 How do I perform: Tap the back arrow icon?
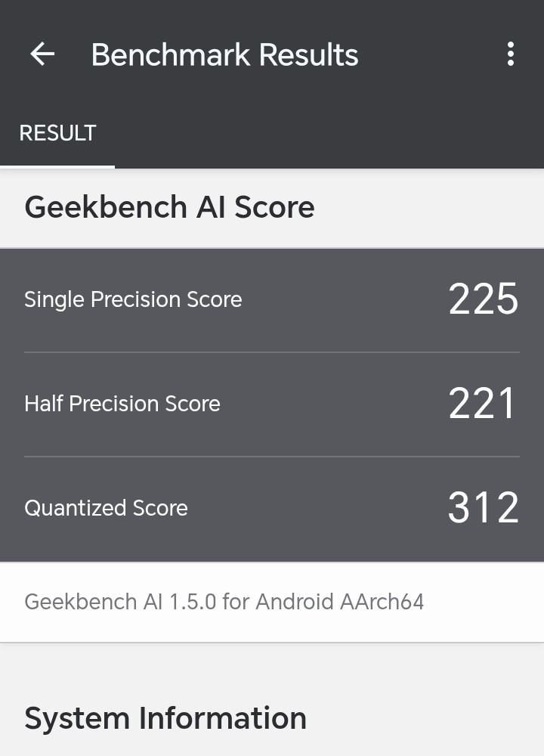[42, 54]
